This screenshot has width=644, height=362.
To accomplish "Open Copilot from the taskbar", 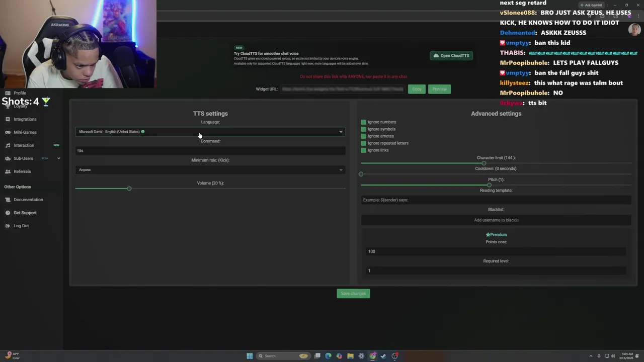I will click(339, 356).
